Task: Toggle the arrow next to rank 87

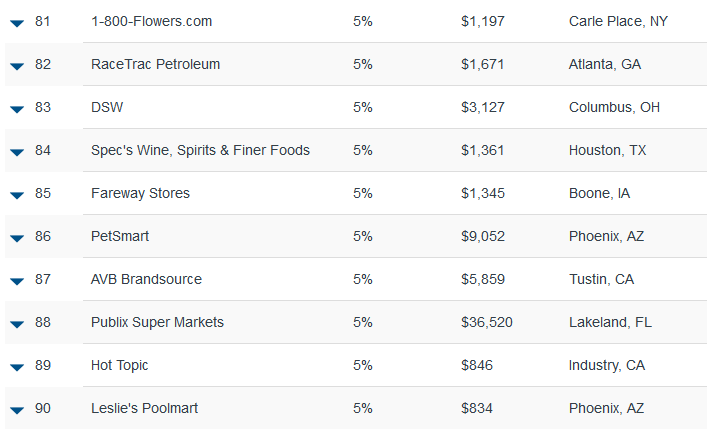Action: [x=17, y=282]
